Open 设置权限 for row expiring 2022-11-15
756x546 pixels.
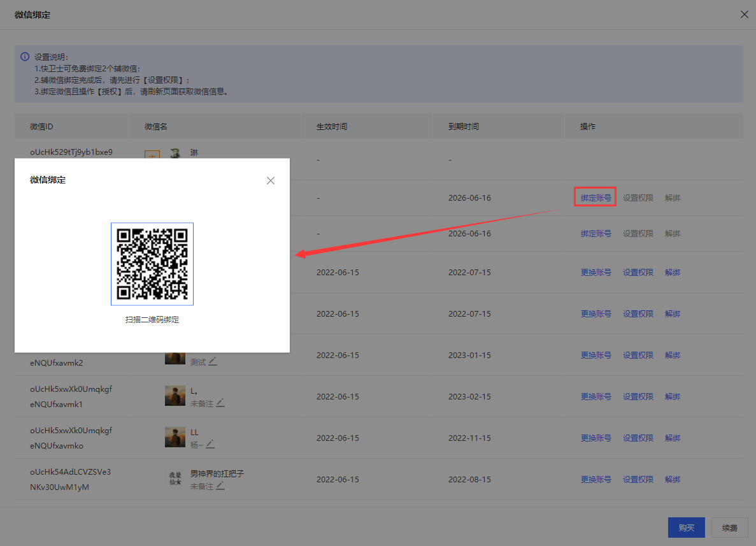(638, 438)
